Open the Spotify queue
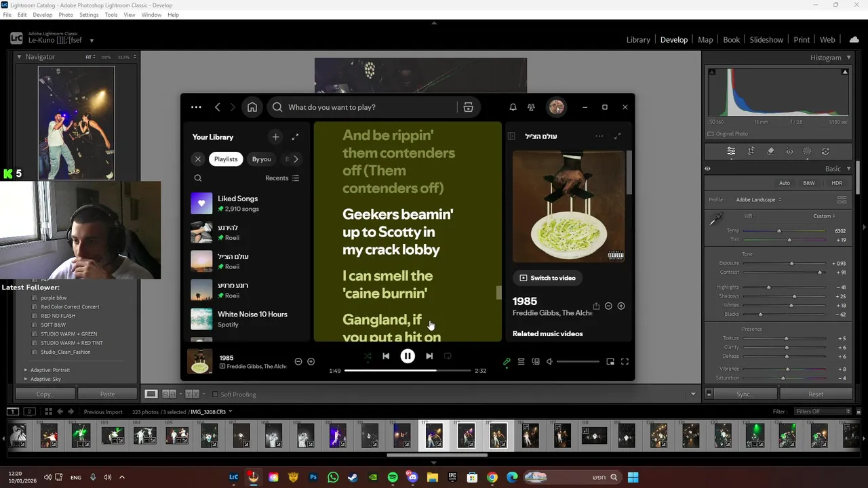This screenshot has height=488, width=868. coord(521,362)
